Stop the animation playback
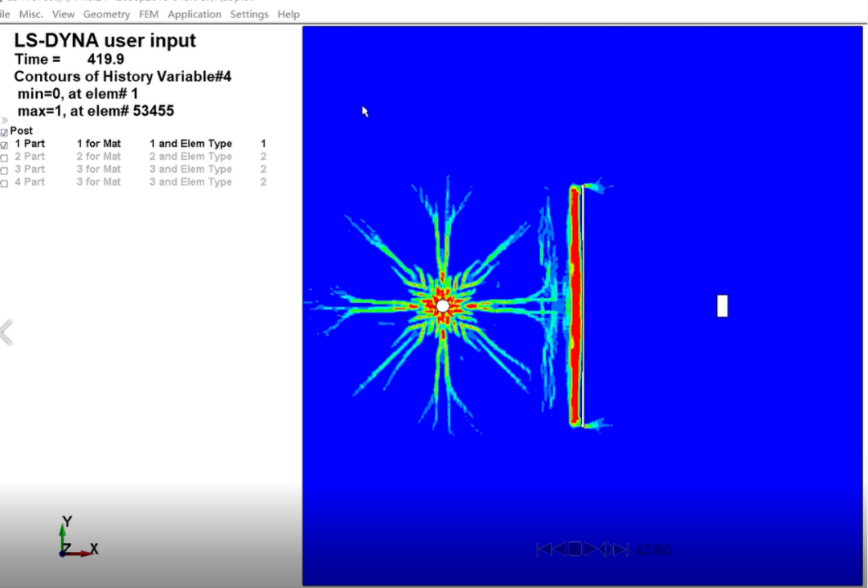Viewport: 868px width, 588px height. pos(575,549)
